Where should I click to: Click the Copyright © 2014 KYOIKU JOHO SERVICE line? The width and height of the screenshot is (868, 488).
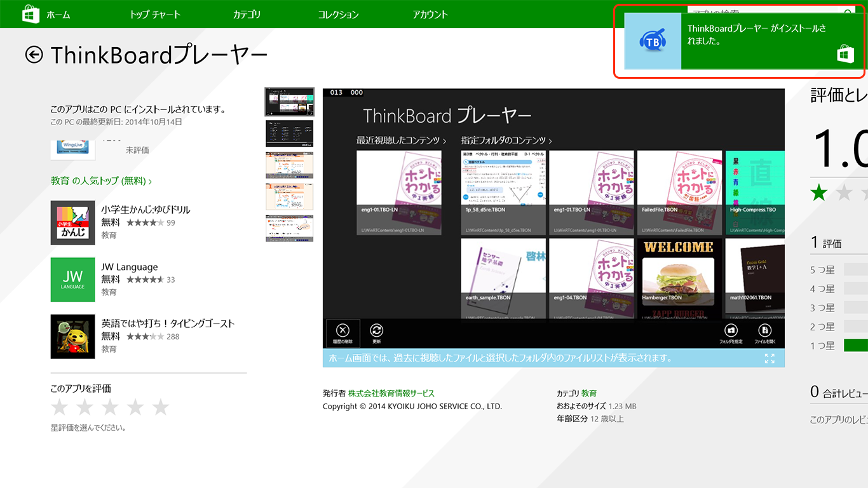click(412, 406)
